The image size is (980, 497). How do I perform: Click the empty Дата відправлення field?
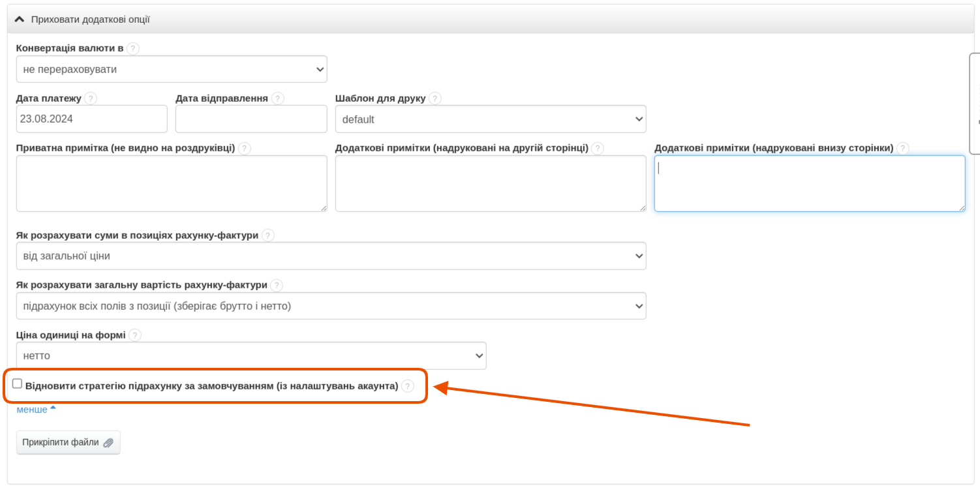tap(251, 119)
